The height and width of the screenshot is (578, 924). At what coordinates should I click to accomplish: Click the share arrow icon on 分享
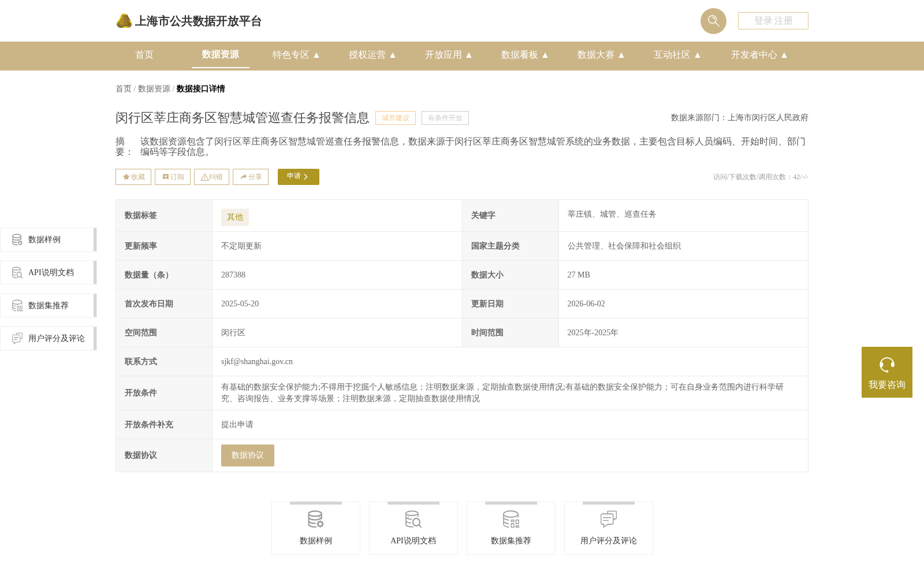244,177
